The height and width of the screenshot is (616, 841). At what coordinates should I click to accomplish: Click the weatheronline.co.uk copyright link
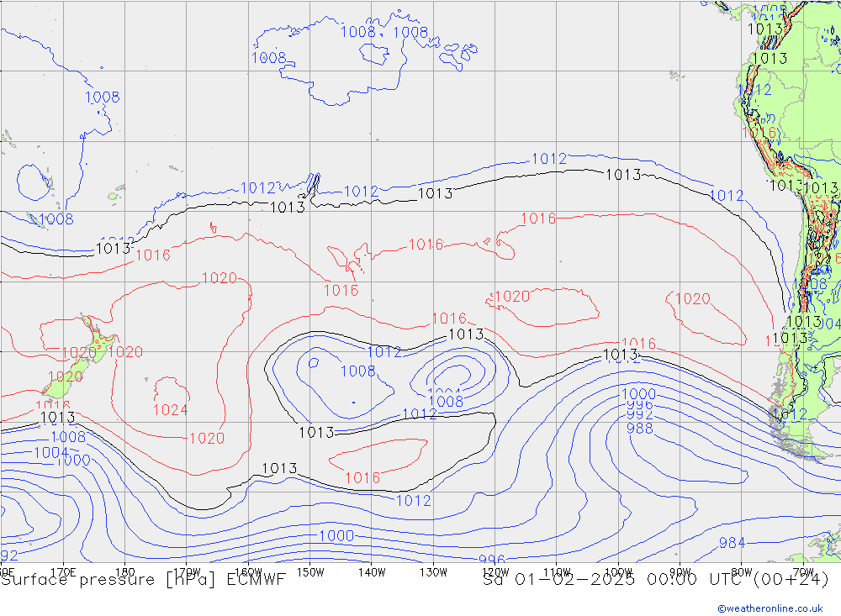pyautogui.click(x=770, y=608)
